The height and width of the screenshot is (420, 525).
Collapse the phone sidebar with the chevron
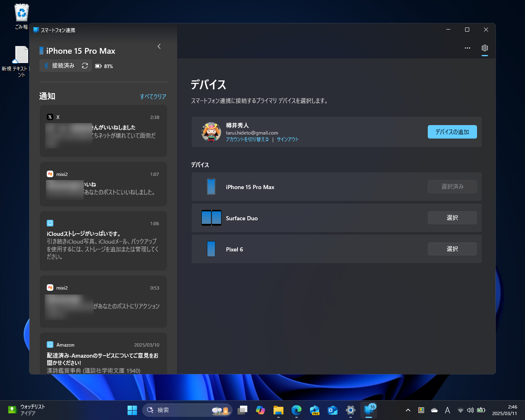(159, 46)
